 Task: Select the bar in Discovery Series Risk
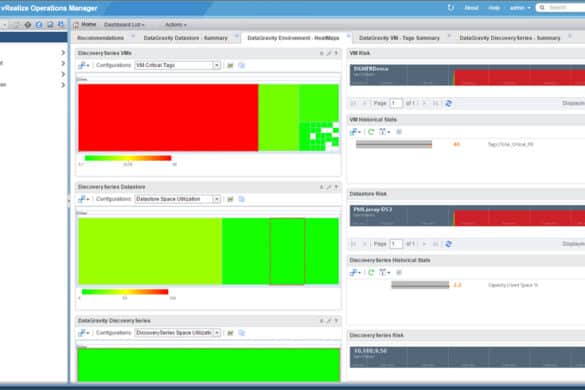click(x=467, y=357)
